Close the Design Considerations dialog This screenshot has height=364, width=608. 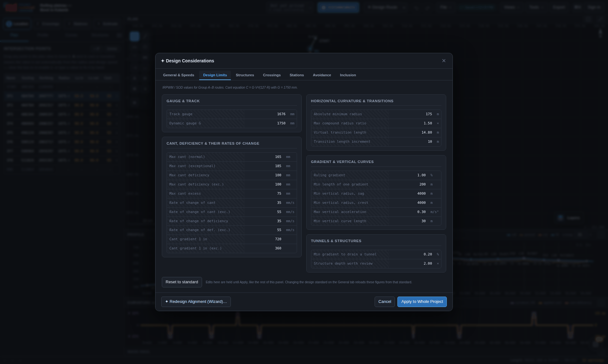click(444, 61)
